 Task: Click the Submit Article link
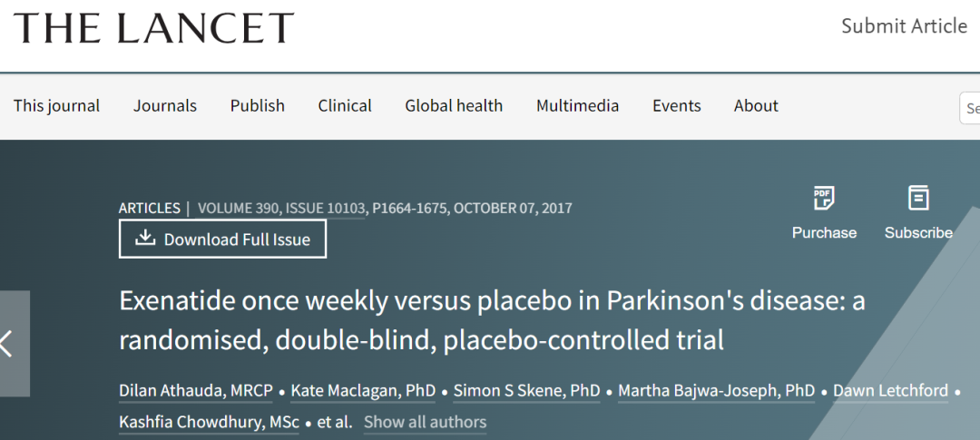pos(905,26)
